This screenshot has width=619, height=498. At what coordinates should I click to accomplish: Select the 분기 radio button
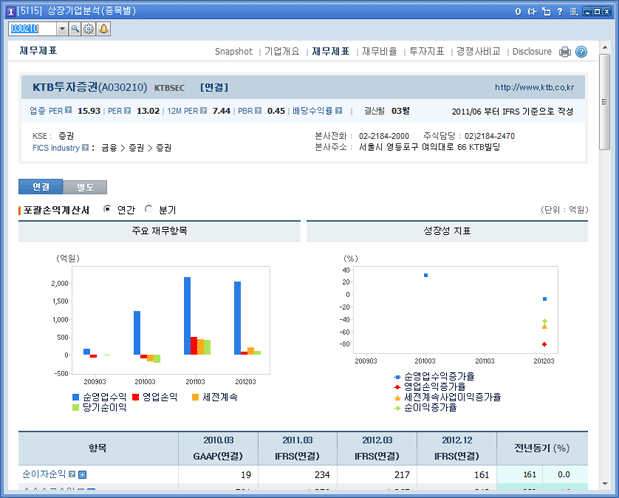149,210
